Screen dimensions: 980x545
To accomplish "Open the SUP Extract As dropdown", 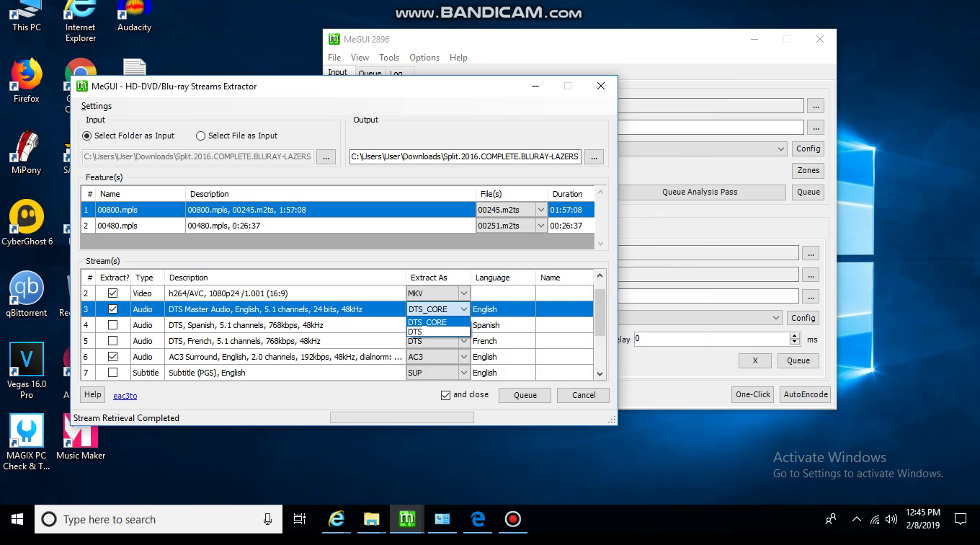I will [464, 373].
